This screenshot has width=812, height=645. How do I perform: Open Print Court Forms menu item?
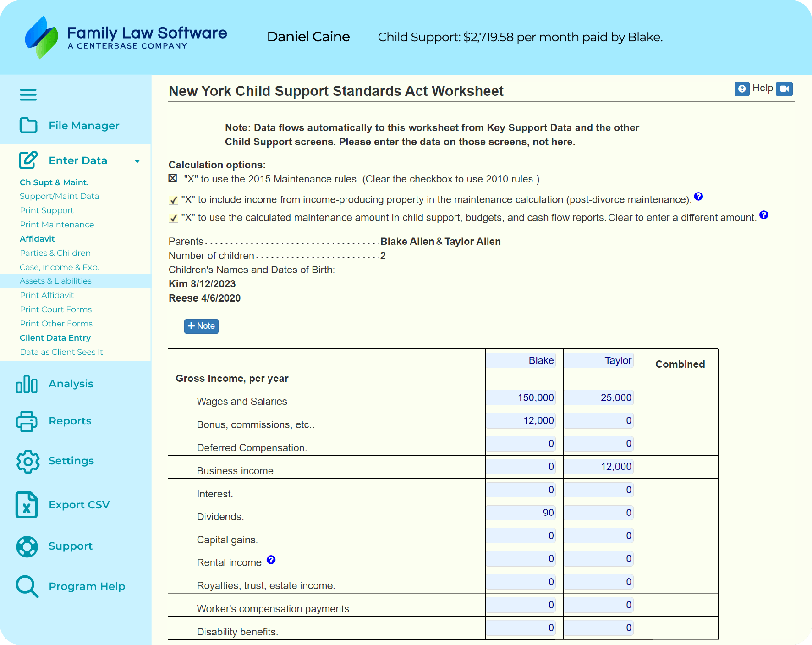55,309
